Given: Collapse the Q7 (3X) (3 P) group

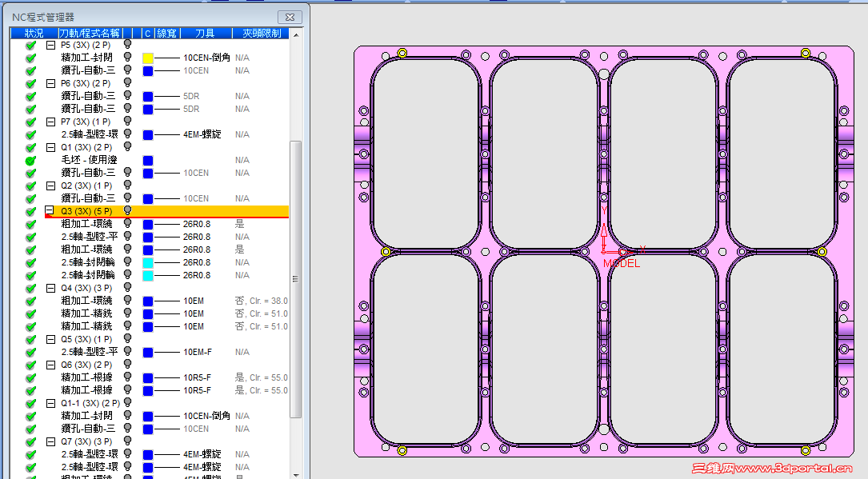Looking at the screenshot, I should click(50, 442).
